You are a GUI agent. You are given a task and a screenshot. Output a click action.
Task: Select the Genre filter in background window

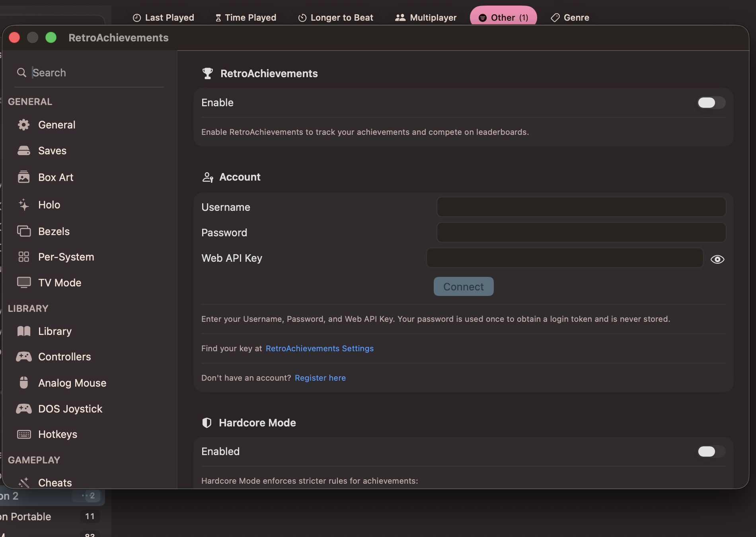click(570, 18)
